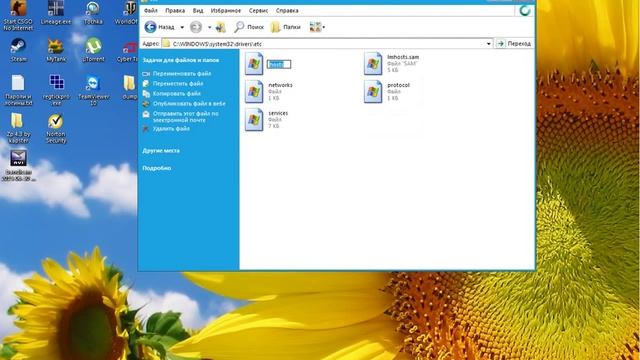Image resolution: width=640 pixels, height=360 pixels.
Task: Click the grayed-out forward arrow icon
Action: tap(196, 27)
